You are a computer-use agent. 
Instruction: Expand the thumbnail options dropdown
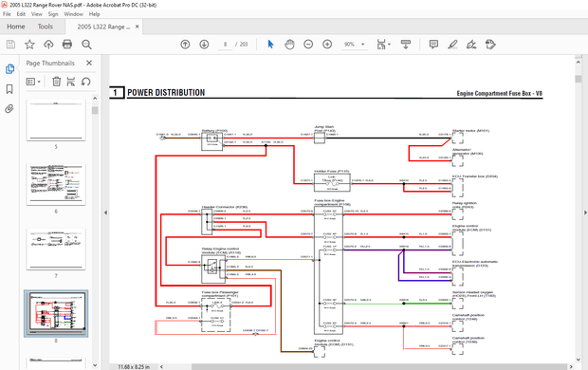(33, 82)
